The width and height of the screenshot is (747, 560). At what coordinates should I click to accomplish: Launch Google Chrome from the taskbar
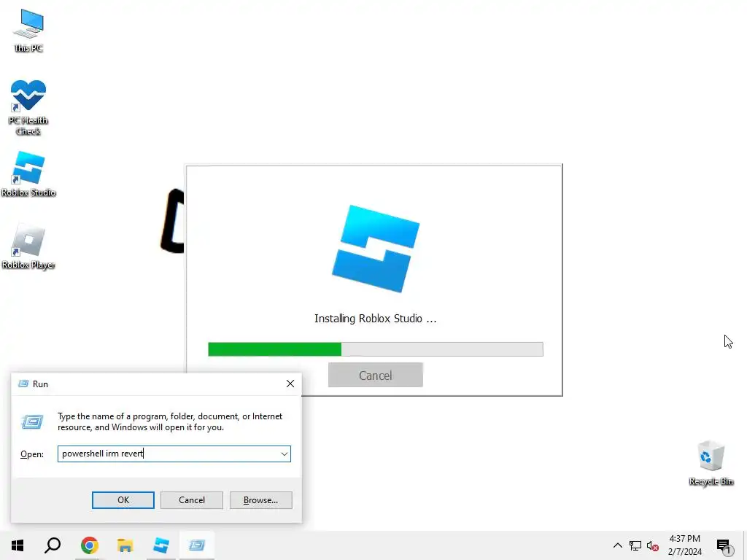pyautogui.click(x=89, y=545)
